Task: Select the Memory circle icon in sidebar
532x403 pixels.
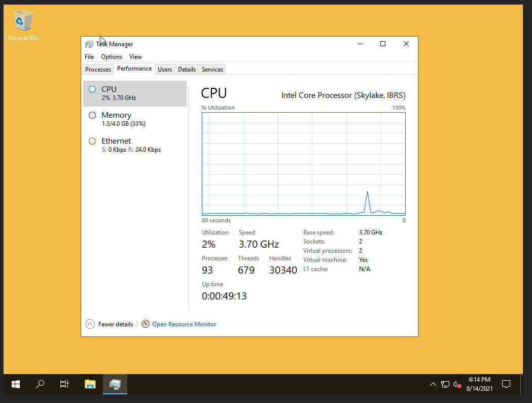Action: (x=92, y=115)
